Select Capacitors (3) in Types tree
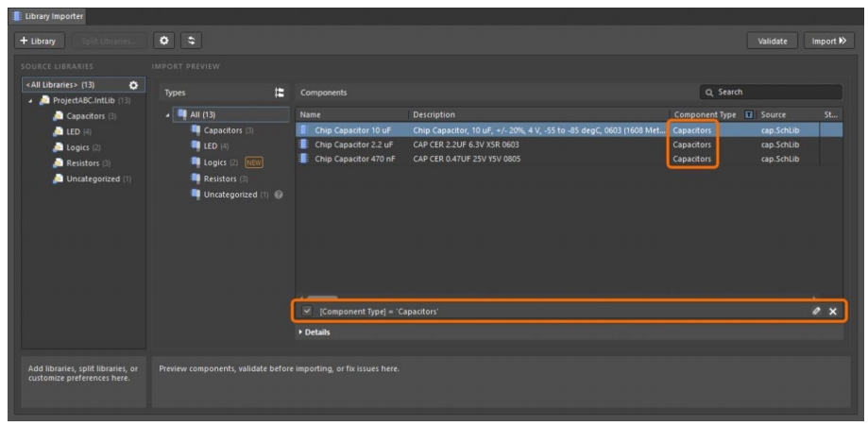 [229, 130]
